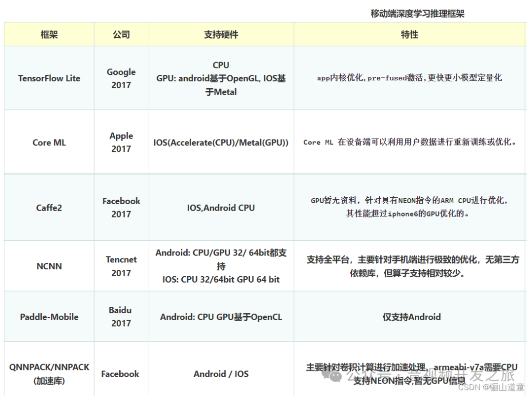
Task: Click the Apple 2017 cell
Action: (x=121, y=142)
